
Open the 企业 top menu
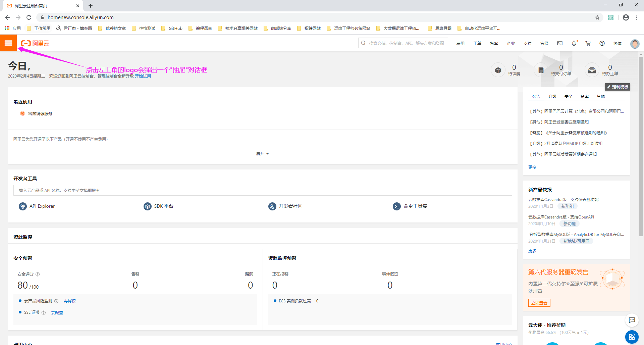point(511,44)
